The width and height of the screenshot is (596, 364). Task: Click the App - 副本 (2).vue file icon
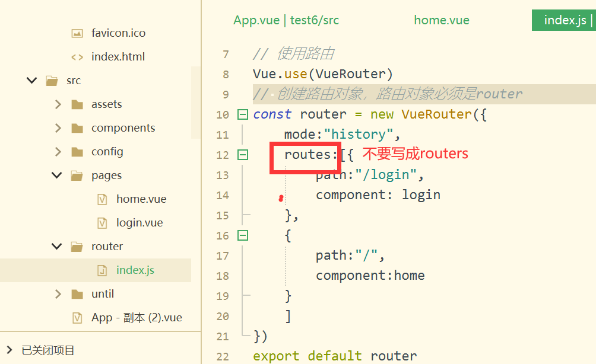pos(77,318)
